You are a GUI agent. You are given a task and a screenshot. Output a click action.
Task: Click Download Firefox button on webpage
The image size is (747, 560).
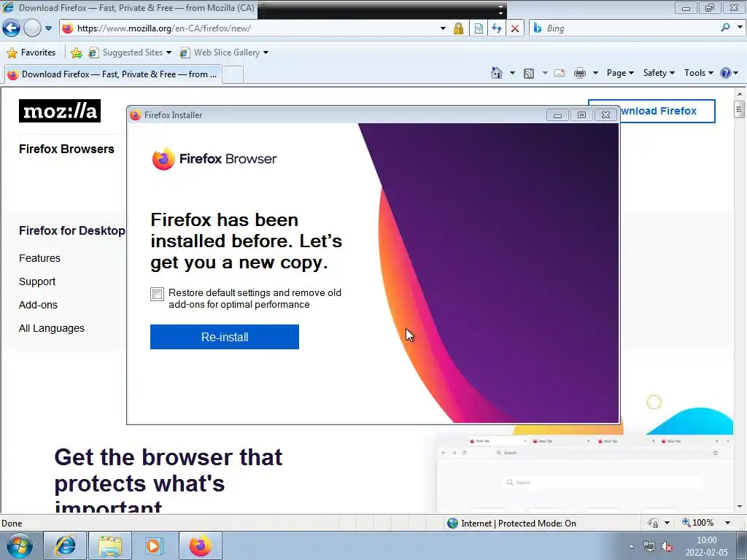667,111
